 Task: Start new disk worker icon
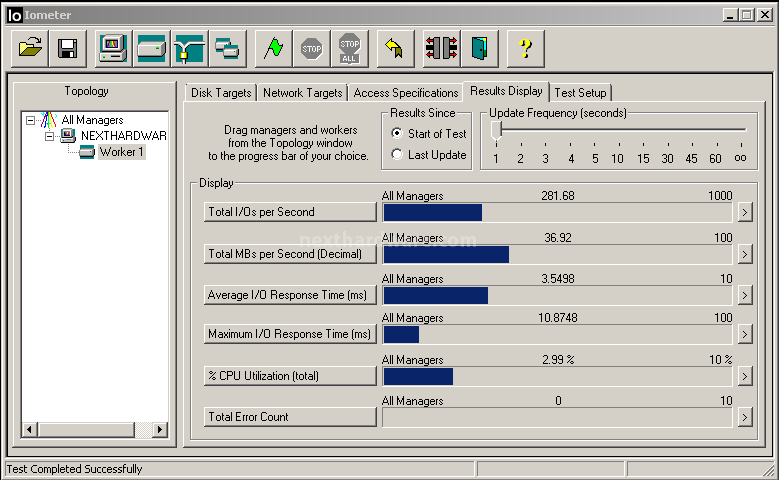(x=152, y=49)
